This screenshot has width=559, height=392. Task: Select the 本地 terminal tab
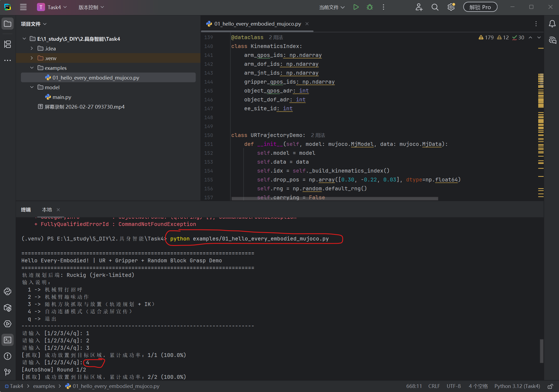coord(47,209)
